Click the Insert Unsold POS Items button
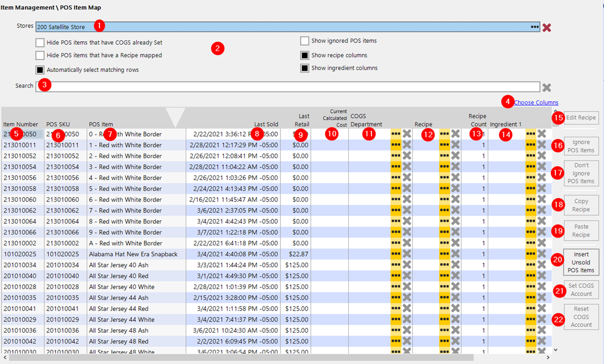Screen dimensions: 604x364 click(x=581, y=262)
